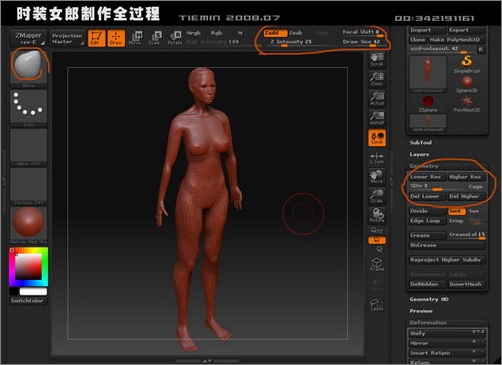Click the Actual size icon
The image size is (502, 365).
[377, 99]
